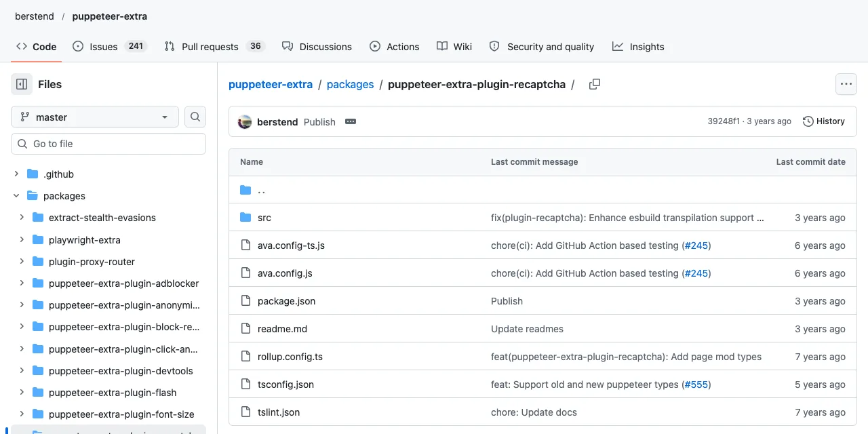
Task: Click the playwright-extra folder icon in tree
Action: point(38,240)
